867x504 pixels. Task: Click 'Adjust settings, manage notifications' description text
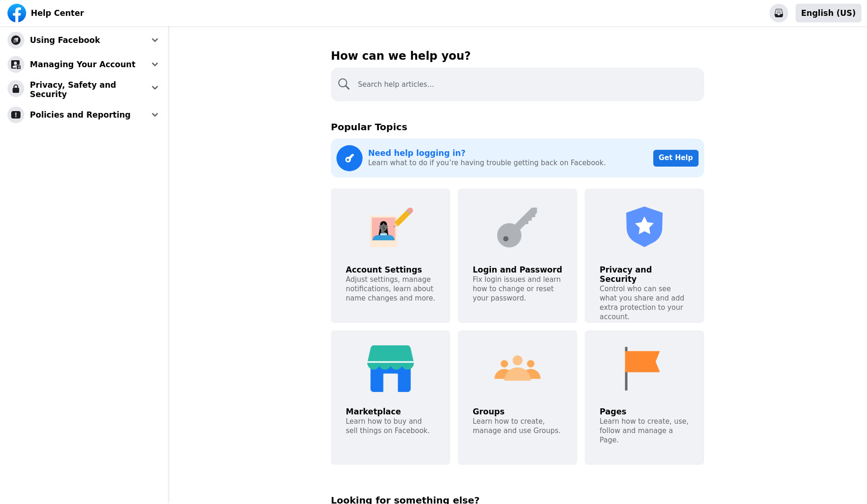point(390,289)
